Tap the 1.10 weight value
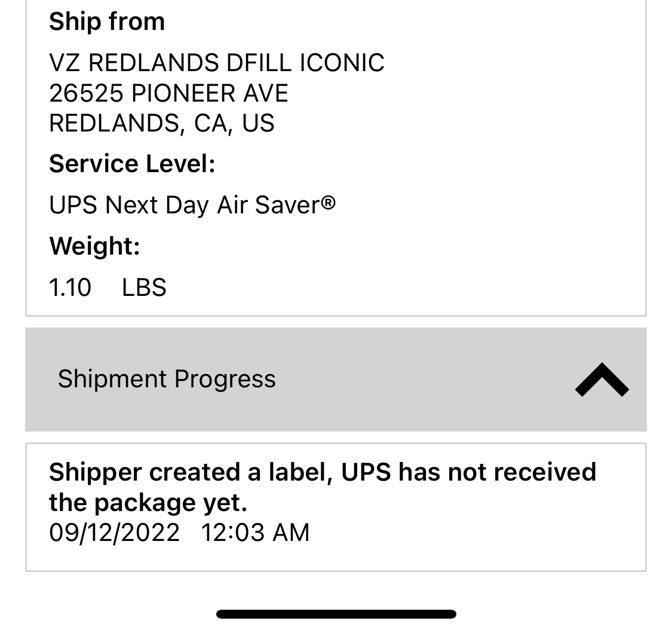Image resolution: width=672 pixels, height=633 pixels. (x=70, y=288)
